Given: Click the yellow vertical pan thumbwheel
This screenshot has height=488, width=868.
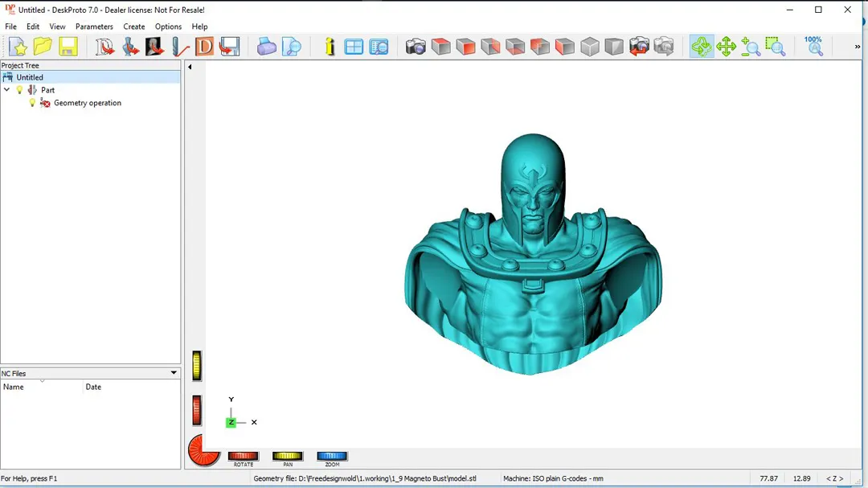Looking at the screenshot, I should (197, 366).
